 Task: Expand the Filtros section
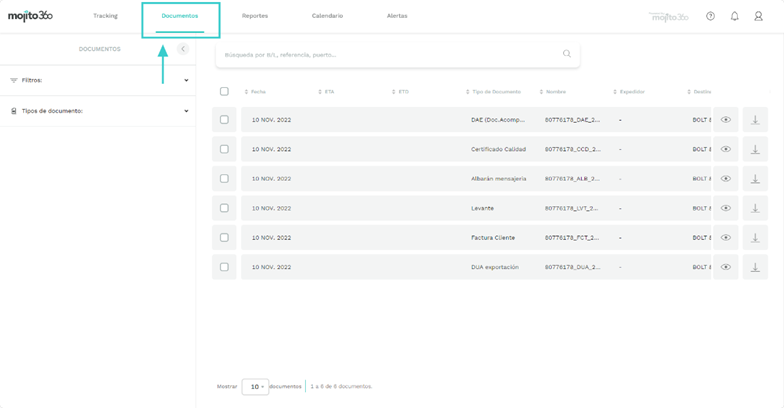point(186,80)
